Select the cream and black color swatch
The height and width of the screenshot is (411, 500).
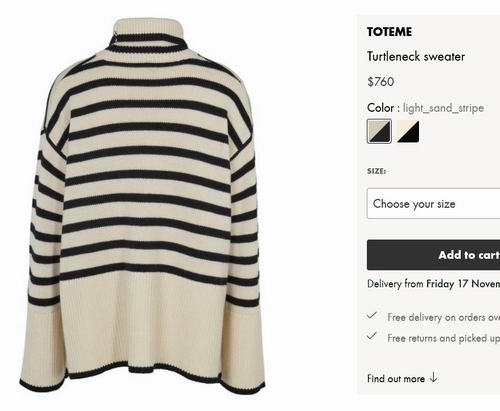coord(408,131)
